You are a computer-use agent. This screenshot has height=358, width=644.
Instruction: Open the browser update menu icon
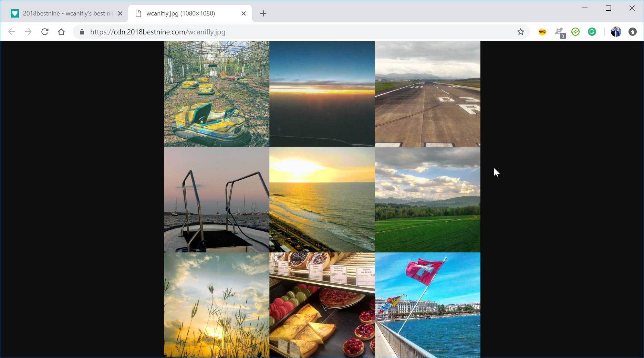[x=632, y=32]
